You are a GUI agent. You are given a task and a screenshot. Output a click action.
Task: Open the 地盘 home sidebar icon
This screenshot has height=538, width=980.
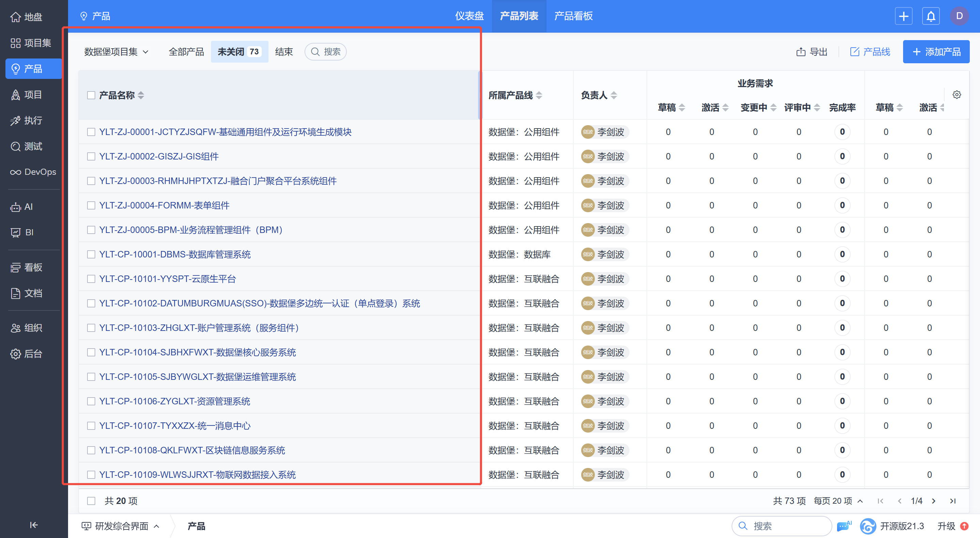pos(26,17)
